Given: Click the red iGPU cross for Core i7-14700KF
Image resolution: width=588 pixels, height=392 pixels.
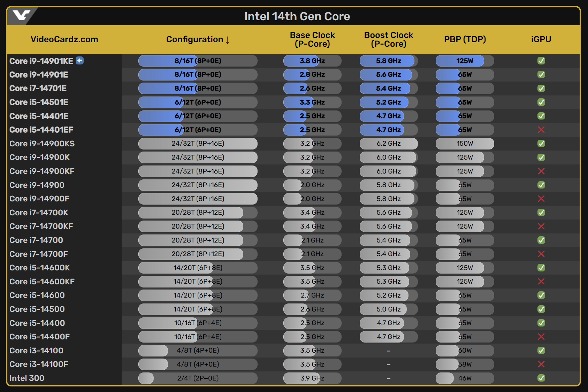Looking at the screenshot, I should pos(541,226).
